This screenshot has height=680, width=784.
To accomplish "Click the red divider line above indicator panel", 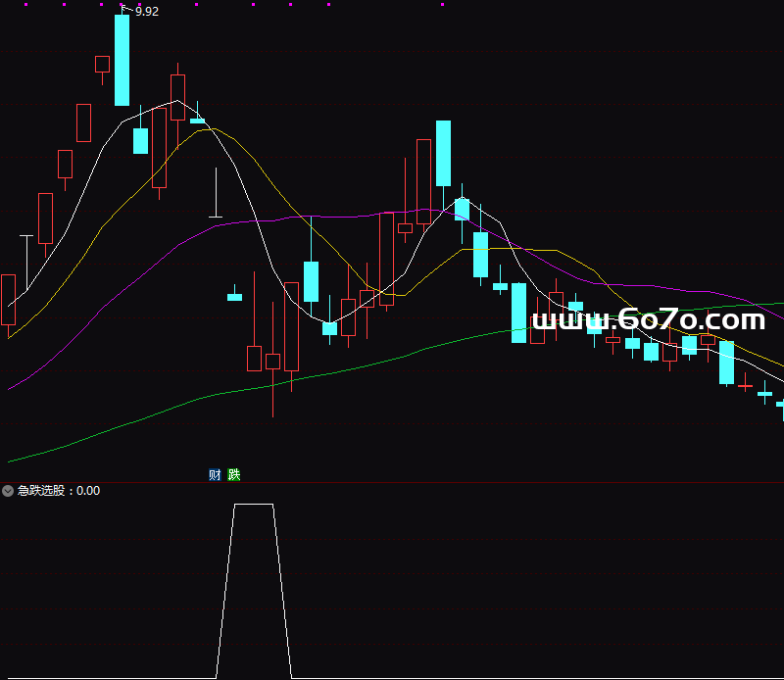I will click(x=392, y=482).
